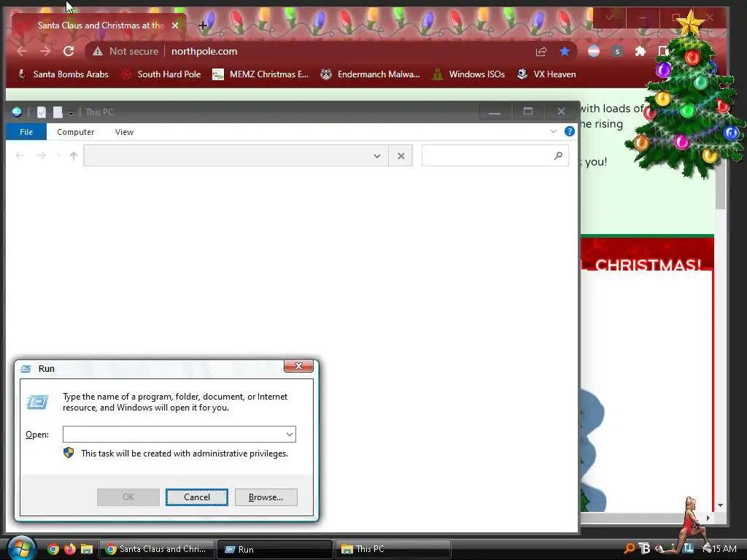747x560 pixels.
Task: Click the greyed OK button in Run
Action: coord(128,497)
